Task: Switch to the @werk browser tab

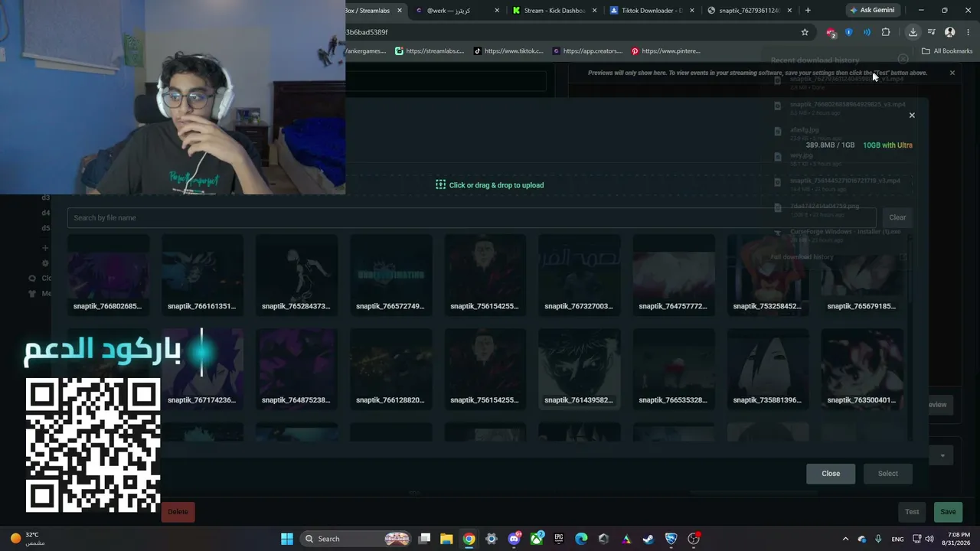Action: coord(457,11)
